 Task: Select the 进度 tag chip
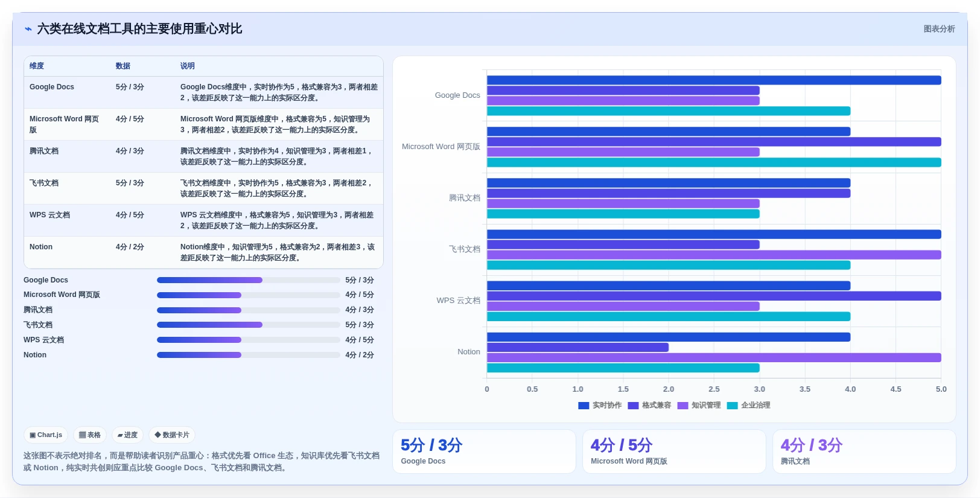(x=127, y=435)
